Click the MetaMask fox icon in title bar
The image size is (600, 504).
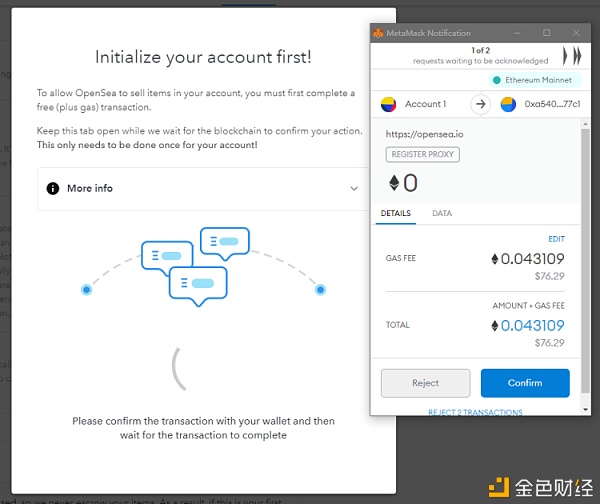click(378, 33)
